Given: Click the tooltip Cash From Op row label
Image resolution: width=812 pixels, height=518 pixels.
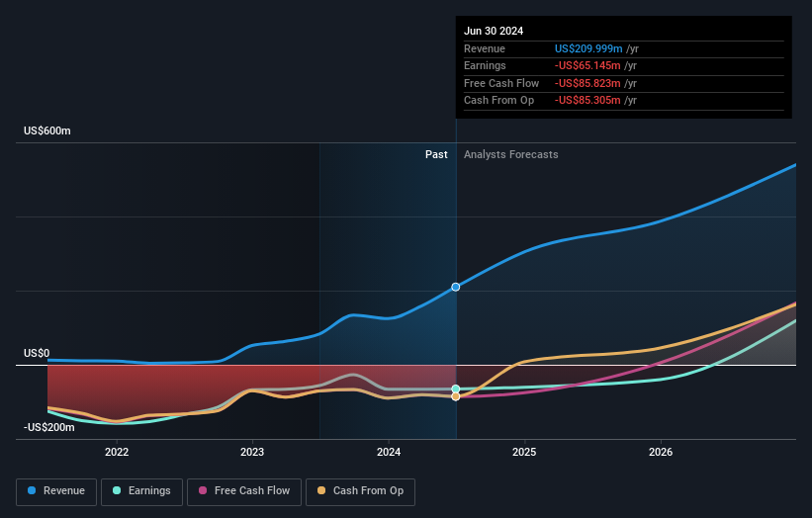Looking at the screenshot, I should (x=498, y=101).
